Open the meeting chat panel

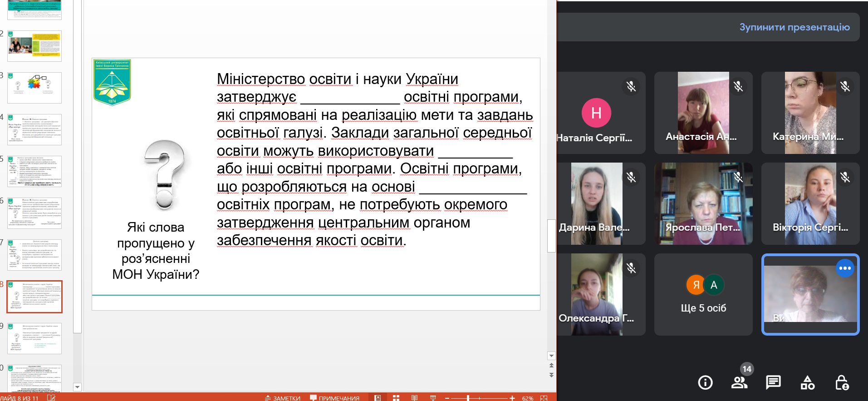coord(773,382)
